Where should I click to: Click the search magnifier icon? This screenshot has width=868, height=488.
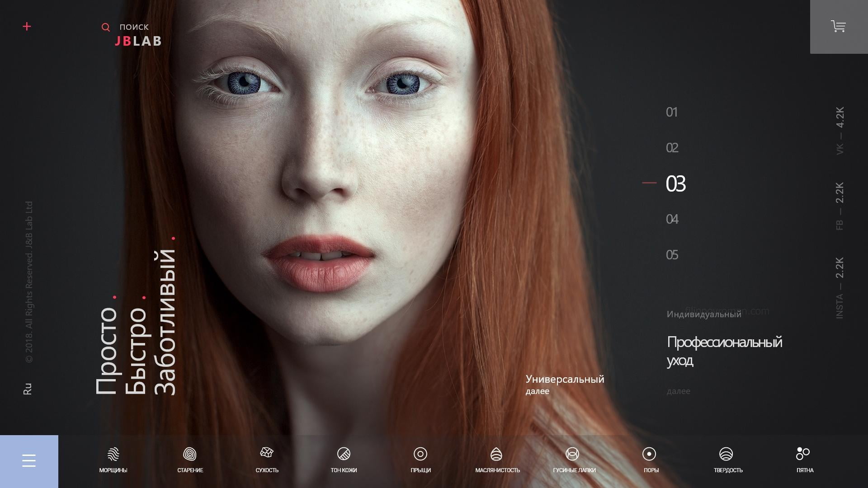[106, 28]
